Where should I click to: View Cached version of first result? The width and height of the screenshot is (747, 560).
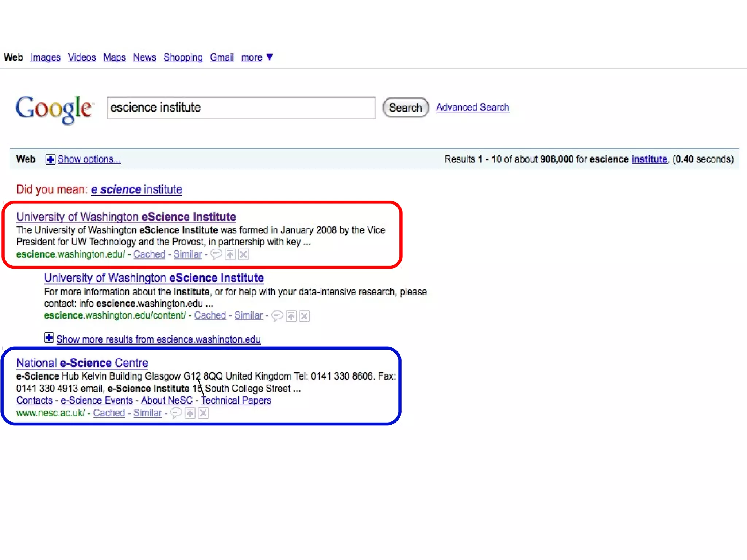click(x=149, y=254)
